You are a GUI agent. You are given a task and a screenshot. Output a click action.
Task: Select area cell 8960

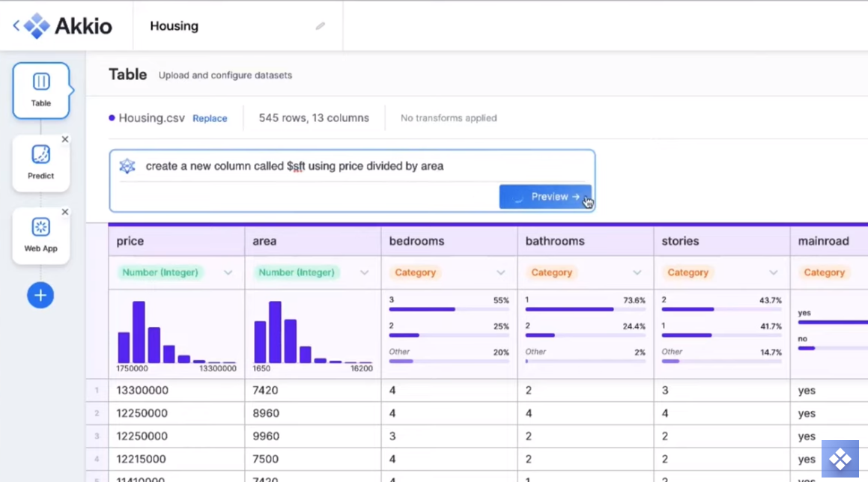coord(313,413)
